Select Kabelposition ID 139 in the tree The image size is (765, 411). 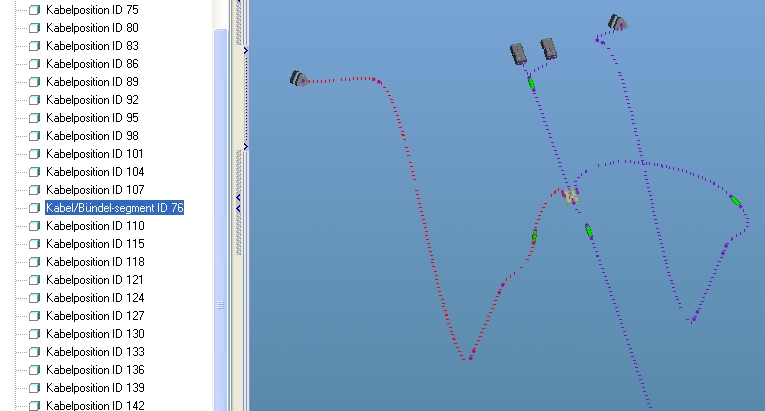pos(95,388)
